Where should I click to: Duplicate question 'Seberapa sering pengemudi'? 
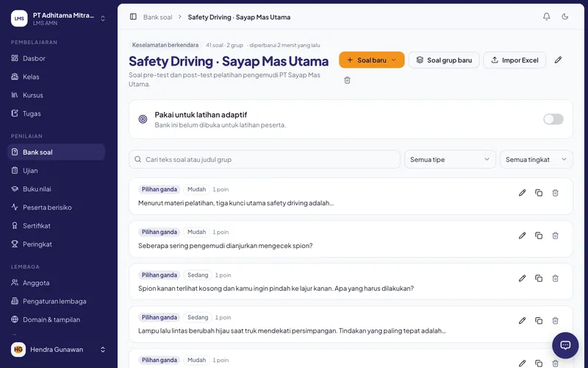[539, 236]
